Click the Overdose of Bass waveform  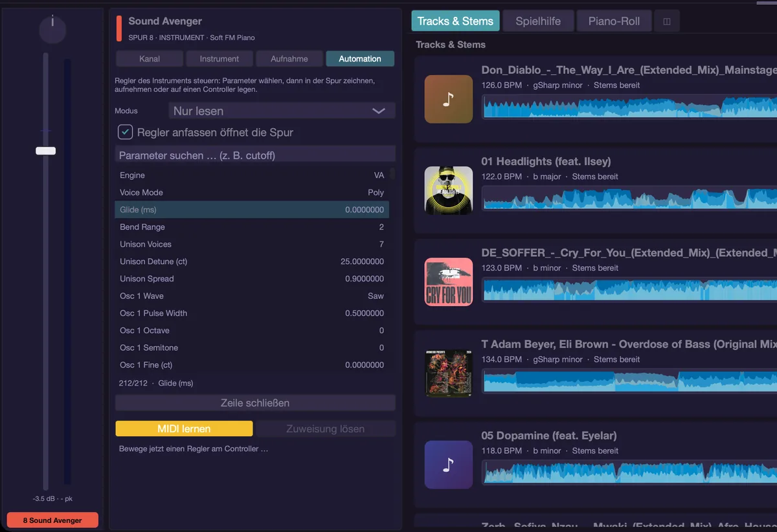pyautogui.click(x=629, y=381)
